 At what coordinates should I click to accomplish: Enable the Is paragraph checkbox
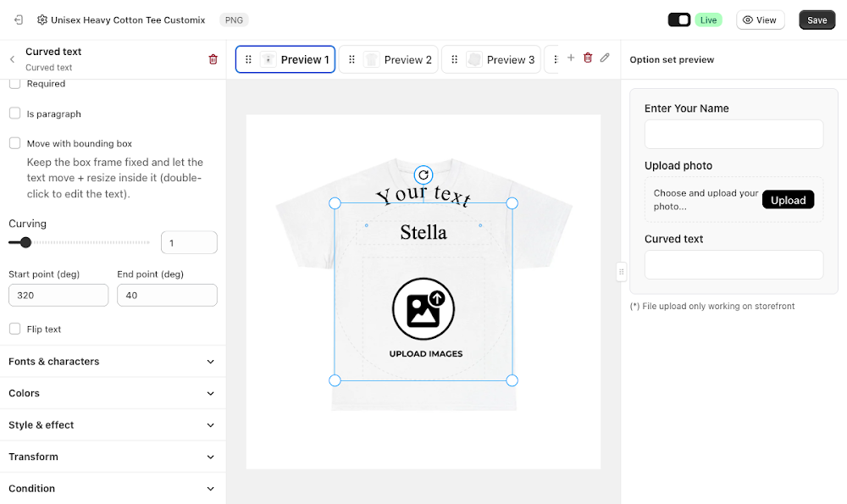(x=15, y=114)
